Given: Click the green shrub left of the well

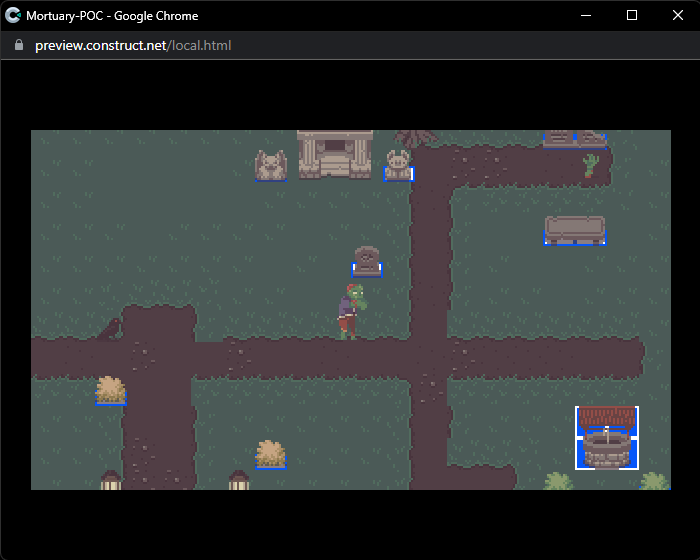Looking at the screenshot, I should 558,481.
